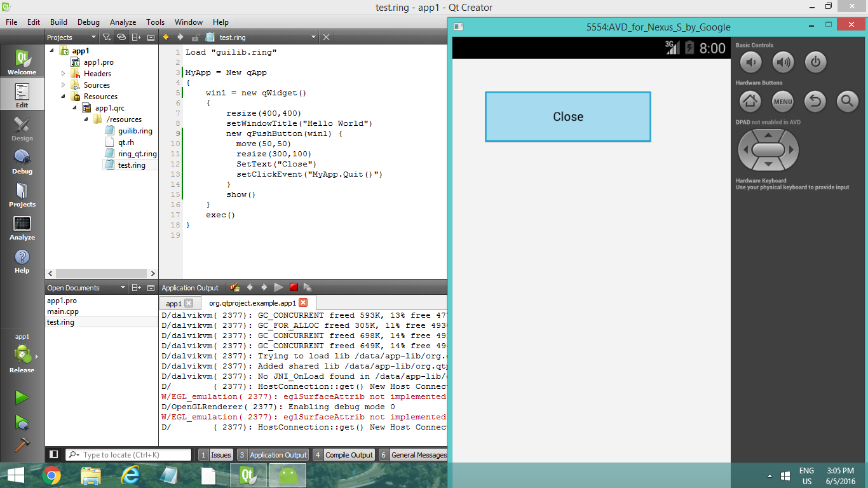Toggle synchronize with editor link icon
The height and width of the screenshot is (488, 868).
(x=121, y=37)
